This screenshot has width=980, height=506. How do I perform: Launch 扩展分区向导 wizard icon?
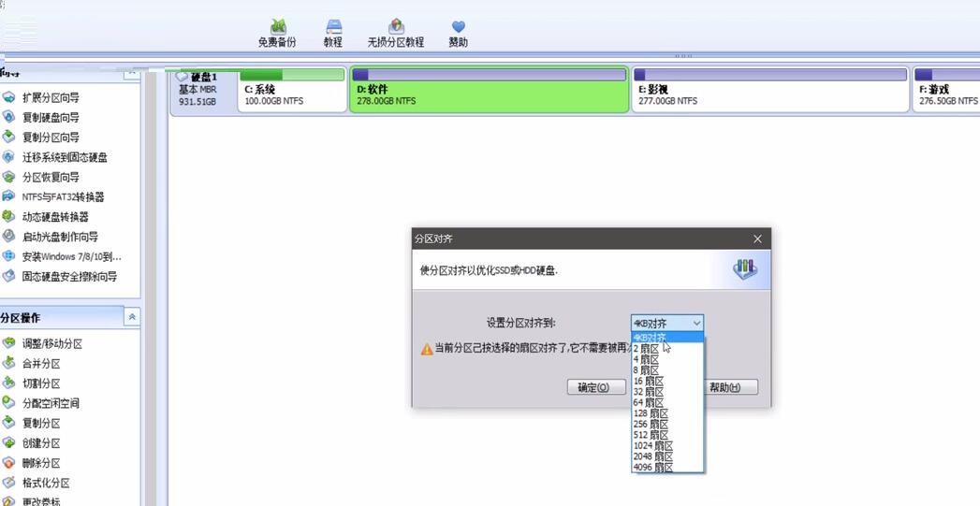pos(8,97)
